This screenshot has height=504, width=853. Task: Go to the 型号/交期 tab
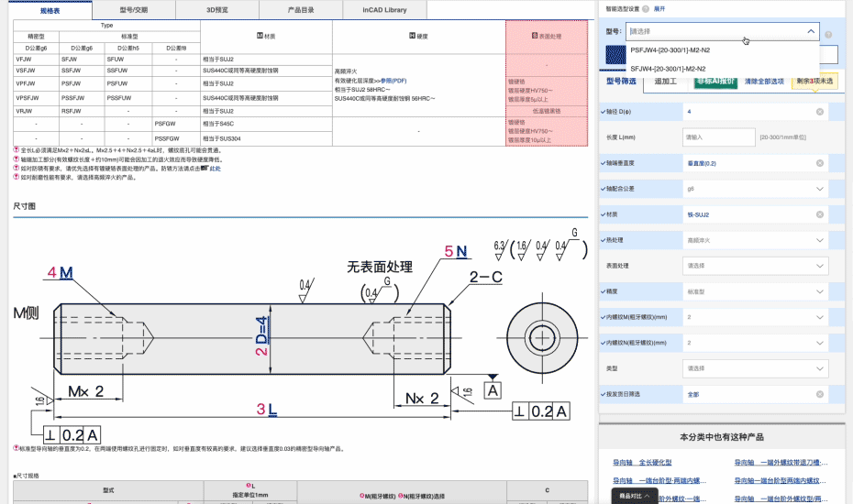[134, 10]
